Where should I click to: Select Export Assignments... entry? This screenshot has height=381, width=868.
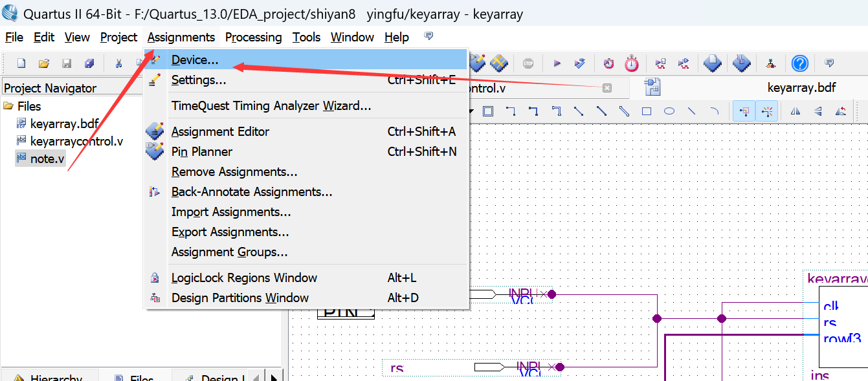[306, 232]
